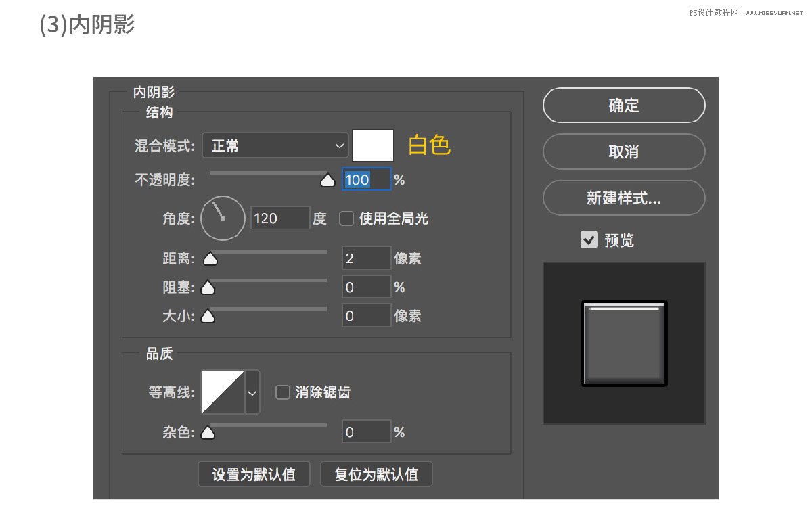Enable 消除锯齿 checkbox

click(x=283, y=392)
